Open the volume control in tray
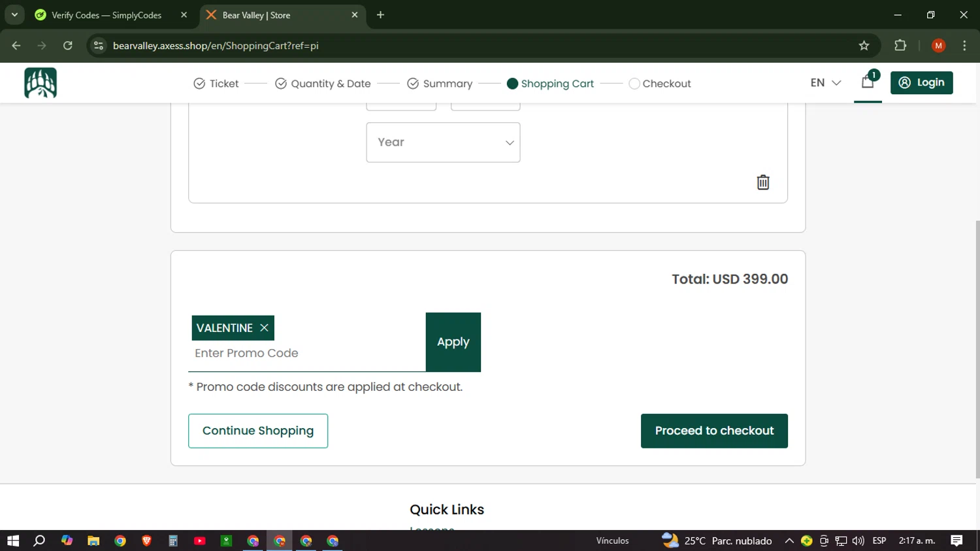 [858, 541]
